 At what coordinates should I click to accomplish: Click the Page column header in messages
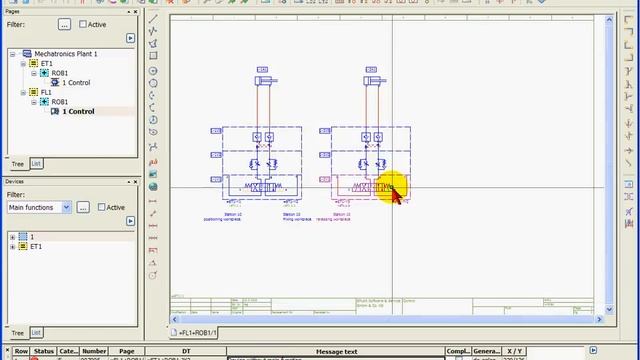[127, 351]
